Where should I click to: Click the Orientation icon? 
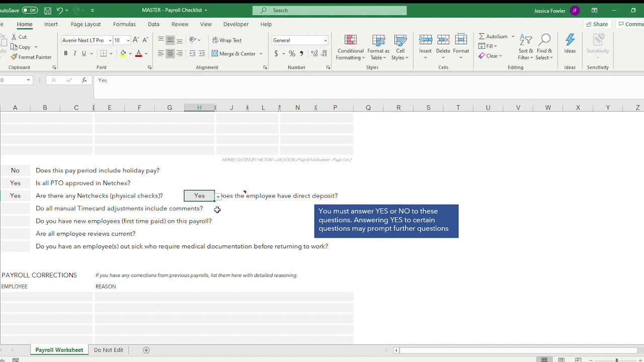point(193,40)
